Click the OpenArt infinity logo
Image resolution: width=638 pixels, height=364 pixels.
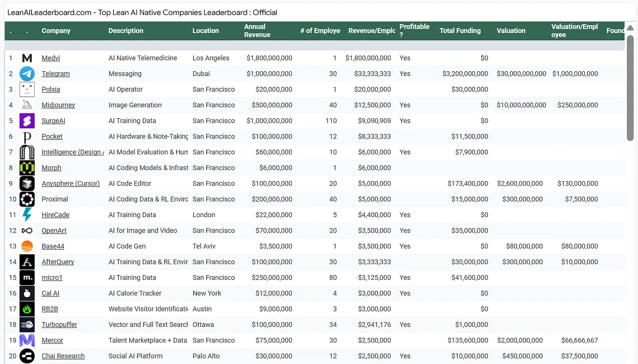pyautogui.click(x=27, y=231)
